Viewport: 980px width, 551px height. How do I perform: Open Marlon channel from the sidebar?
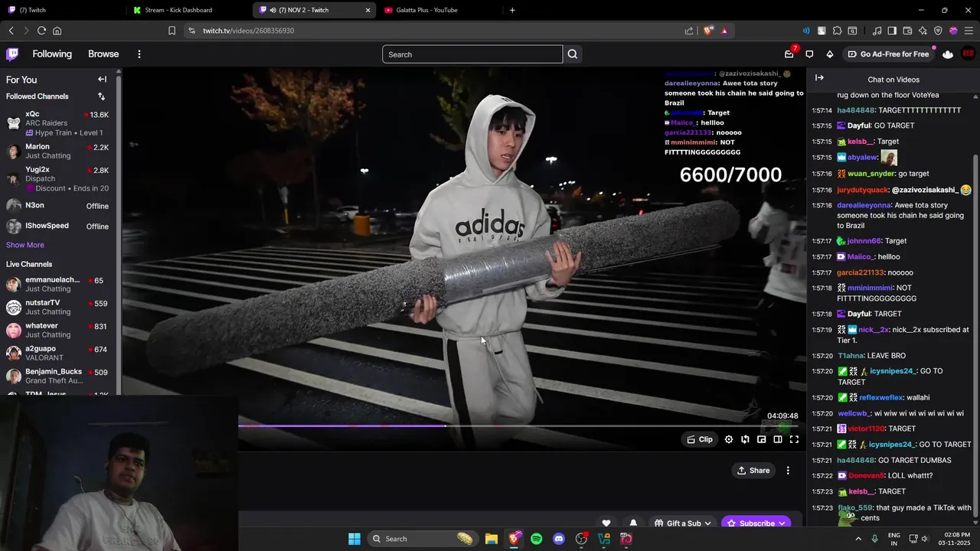(x=58, y=152)
